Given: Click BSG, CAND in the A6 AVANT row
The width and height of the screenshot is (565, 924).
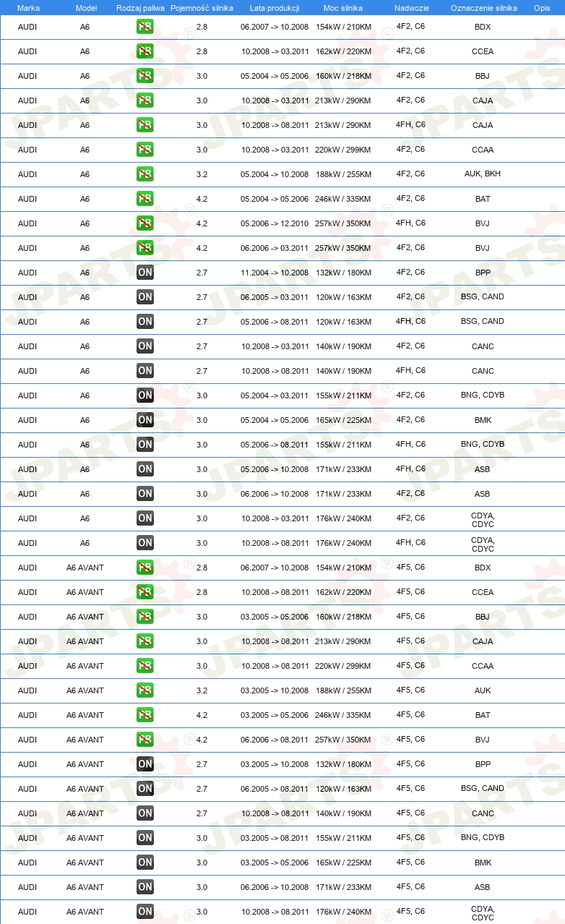Looking at the screenshot, I should pyautogui.click(x=483, y=789).
